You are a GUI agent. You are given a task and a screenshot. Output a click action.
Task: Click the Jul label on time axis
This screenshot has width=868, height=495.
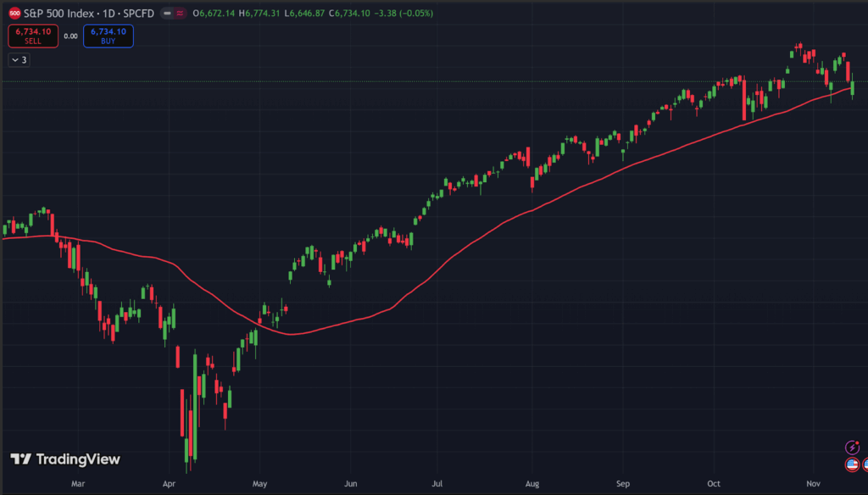click(437, 484)
